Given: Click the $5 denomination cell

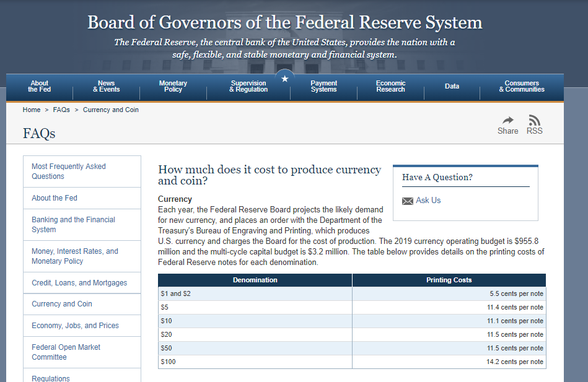Looking at the screenshot, I should pyautogui.click(x=255, y=307).
